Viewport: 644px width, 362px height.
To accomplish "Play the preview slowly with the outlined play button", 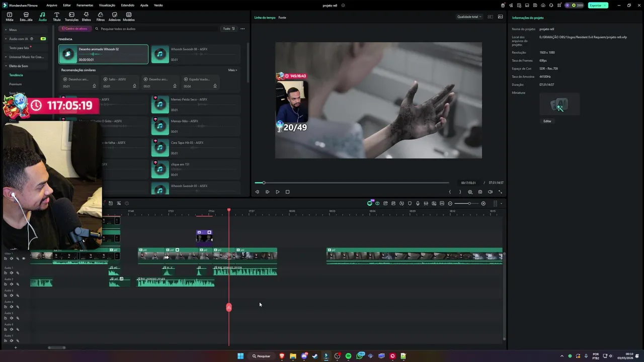I will click(267, 192).
